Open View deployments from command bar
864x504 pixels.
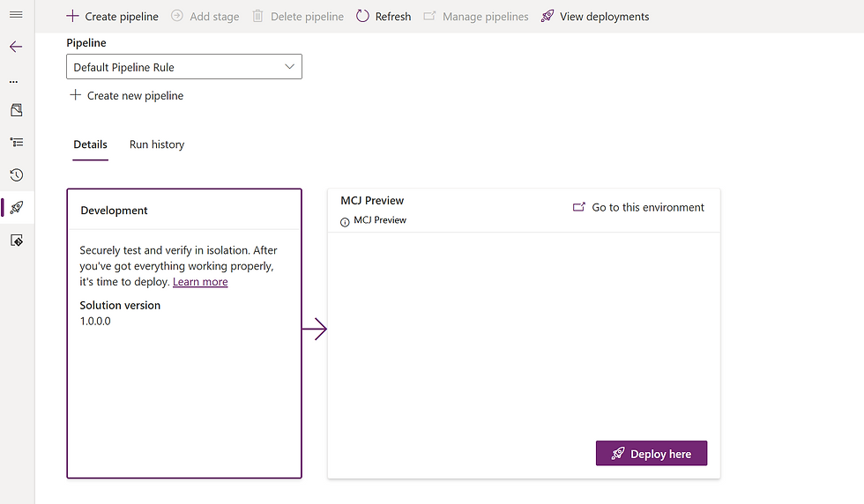coord(595,17)
